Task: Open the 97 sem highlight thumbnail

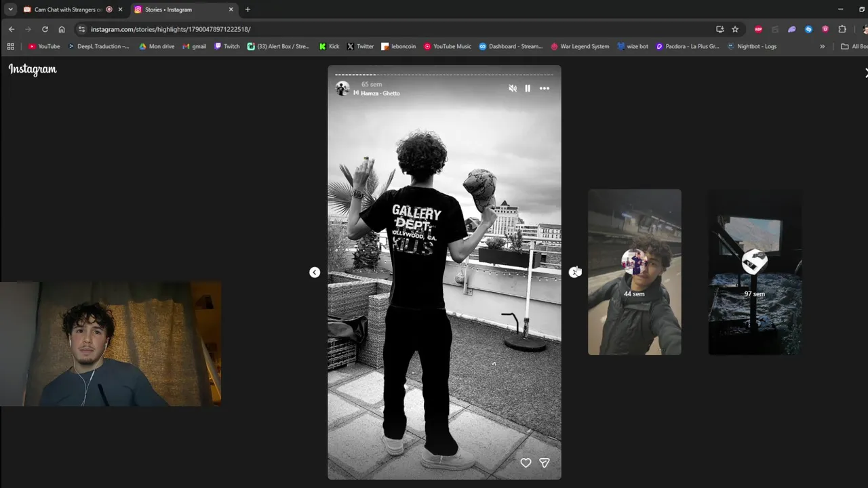Action: pos(755,272)
